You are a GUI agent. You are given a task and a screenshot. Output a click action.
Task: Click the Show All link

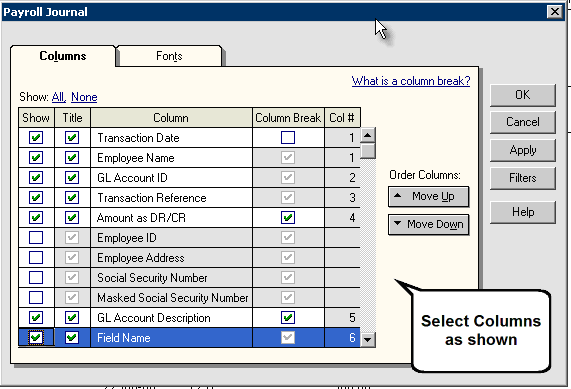click(x=58, y=97)
